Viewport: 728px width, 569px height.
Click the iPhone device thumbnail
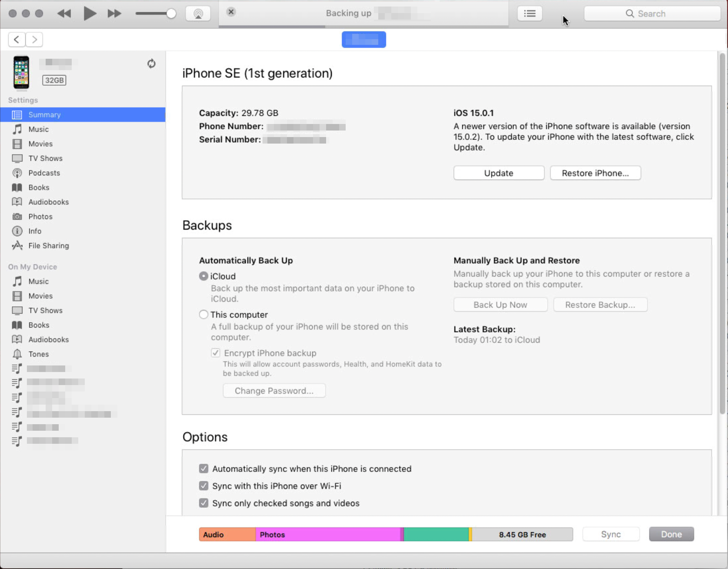point(21,72)
